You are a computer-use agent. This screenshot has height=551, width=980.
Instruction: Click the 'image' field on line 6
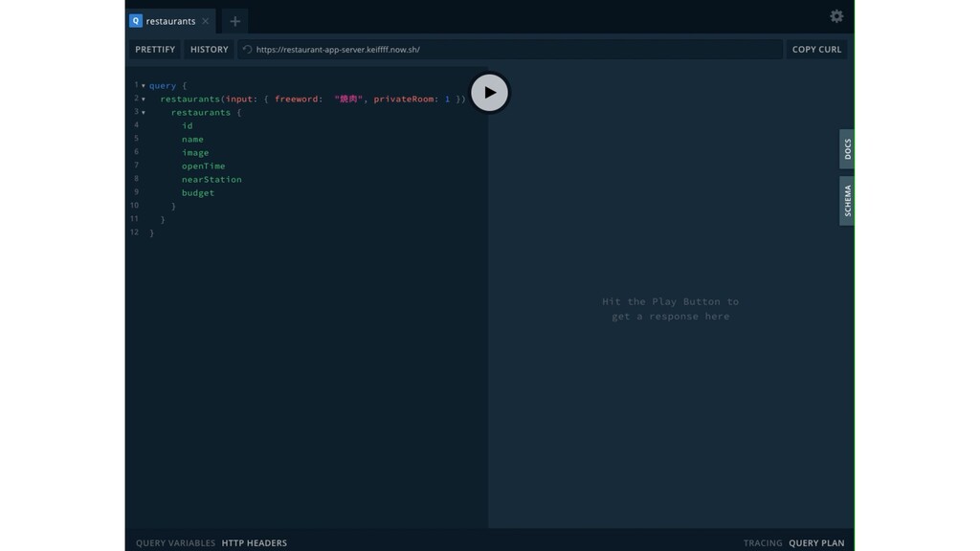(195, 152)
